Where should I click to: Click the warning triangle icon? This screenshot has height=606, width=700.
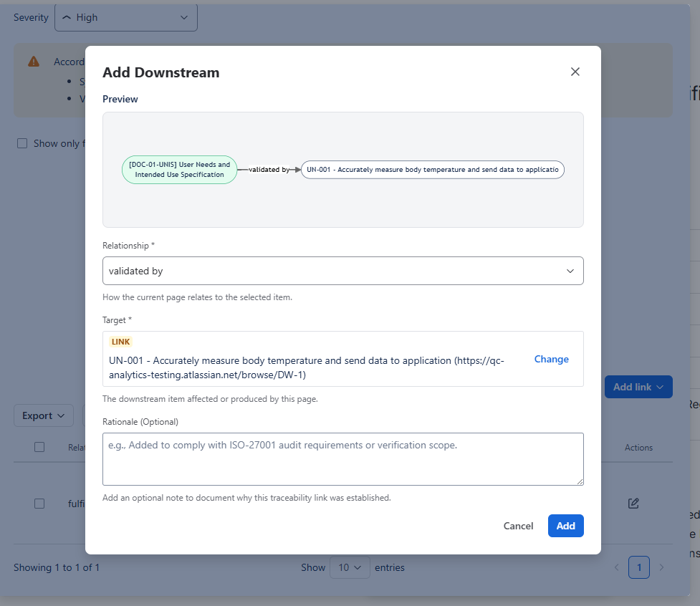click(x=34, y=62)
